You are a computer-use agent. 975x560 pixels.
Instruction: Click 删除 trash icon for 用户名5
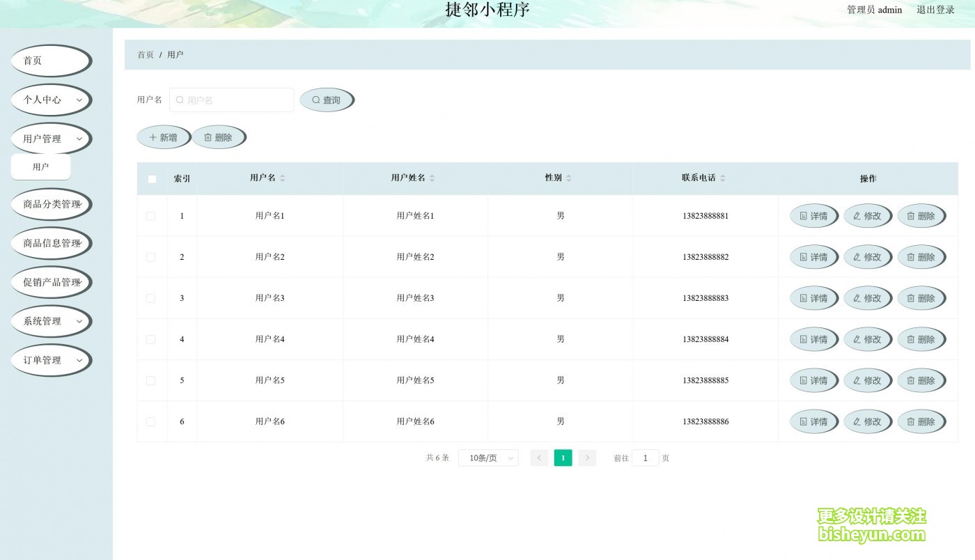point(911,380)
